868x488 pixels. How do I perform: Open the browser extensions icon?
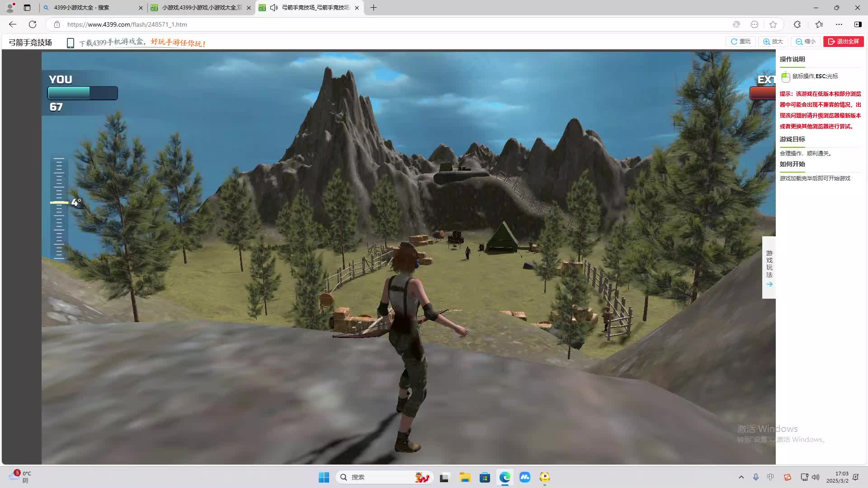click(797, 24)
